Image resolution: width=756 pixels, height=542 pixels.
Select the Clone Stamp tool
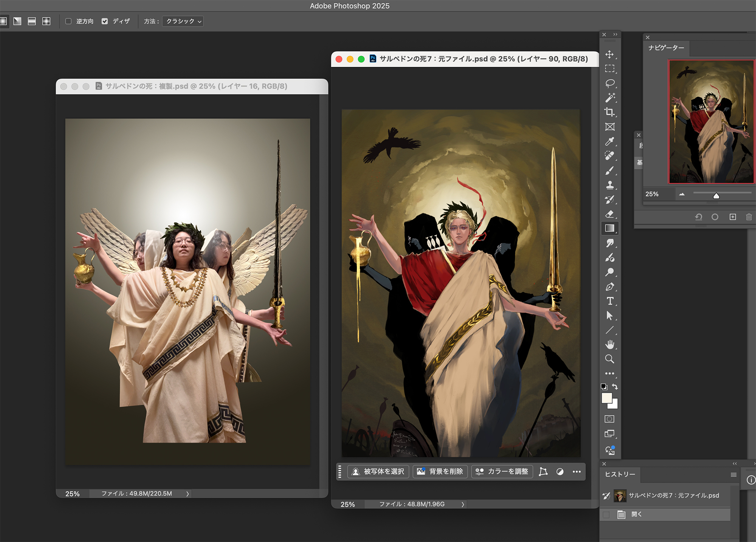click(609, 185)
